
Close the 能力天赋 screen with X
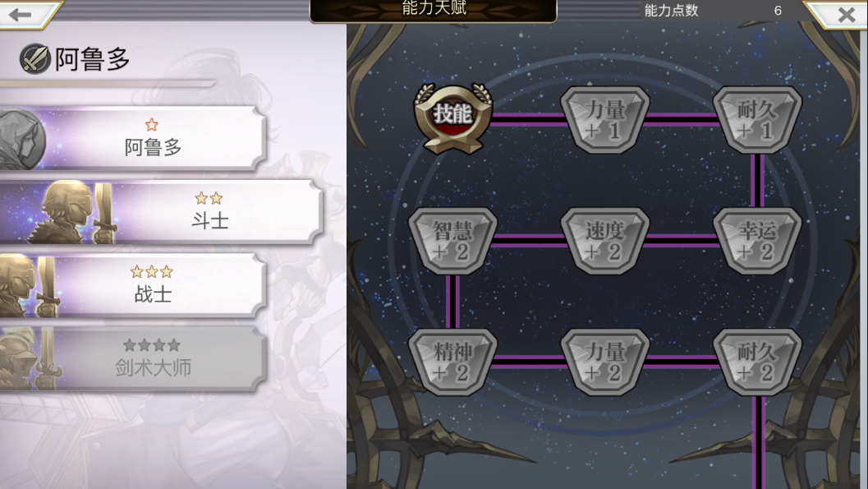pyautogui.click(x=840, y=15)
